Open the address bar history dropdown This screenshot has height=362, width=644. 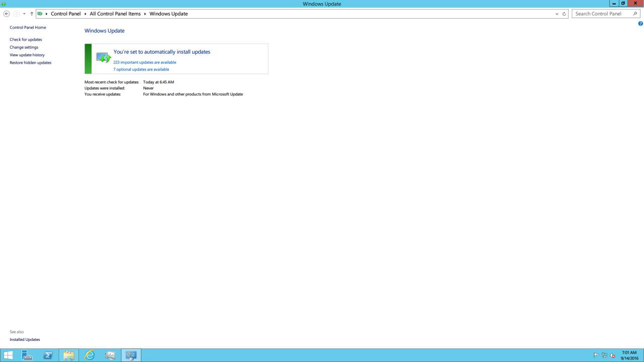pos(556,14)
